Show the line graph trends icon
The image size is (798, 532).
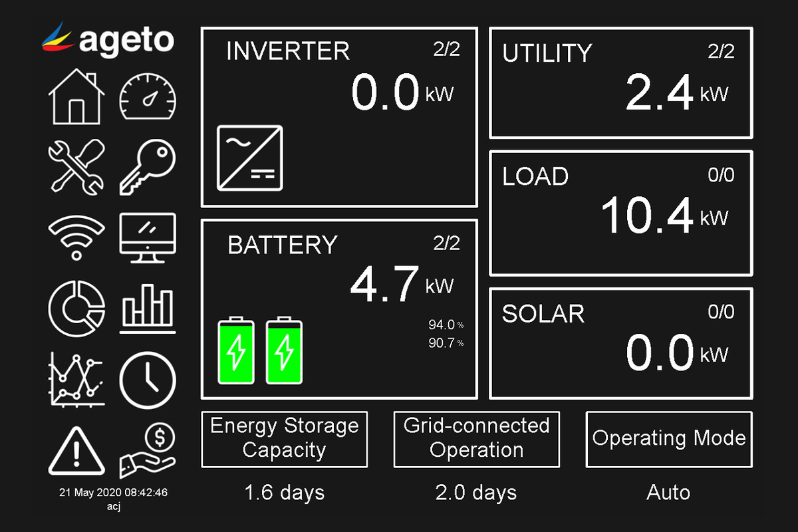coord(76,380)
